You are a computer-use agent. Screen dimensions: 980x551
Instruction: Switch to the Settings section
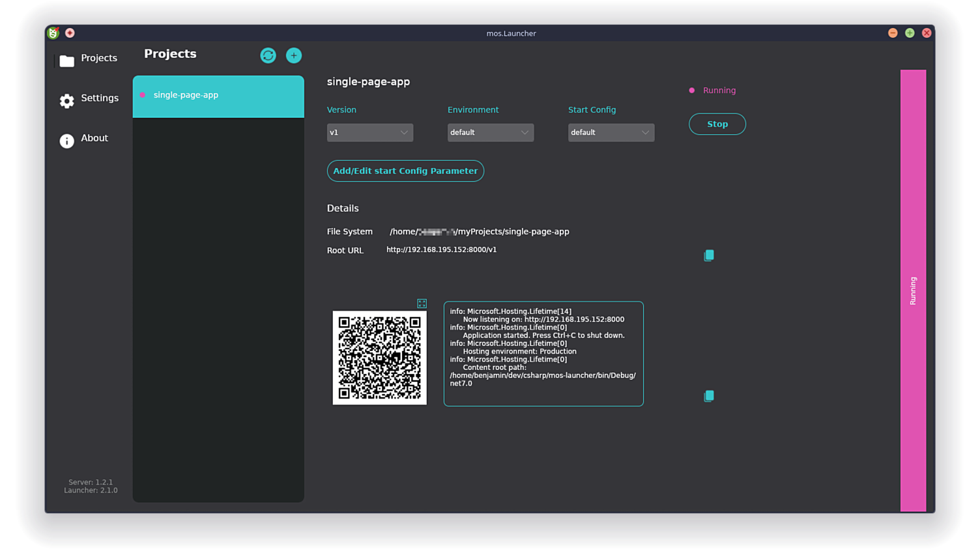click(100, 98)
